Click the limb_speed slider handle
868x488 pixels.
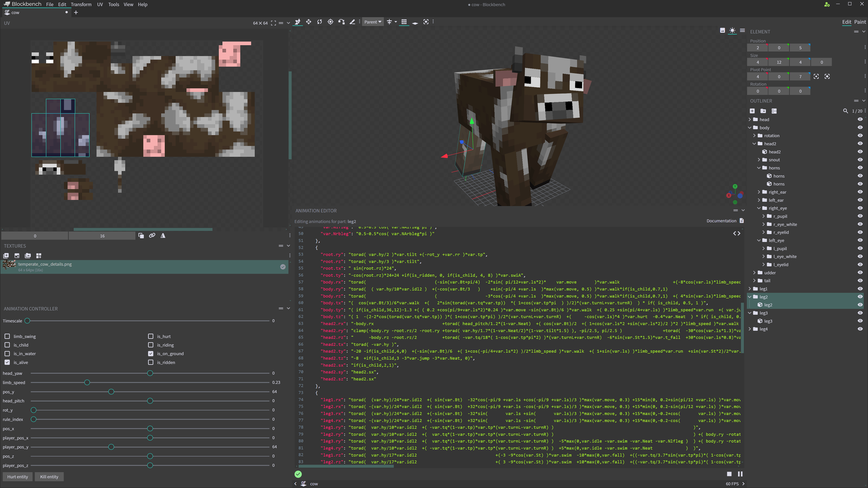click(x=87, y=382)
